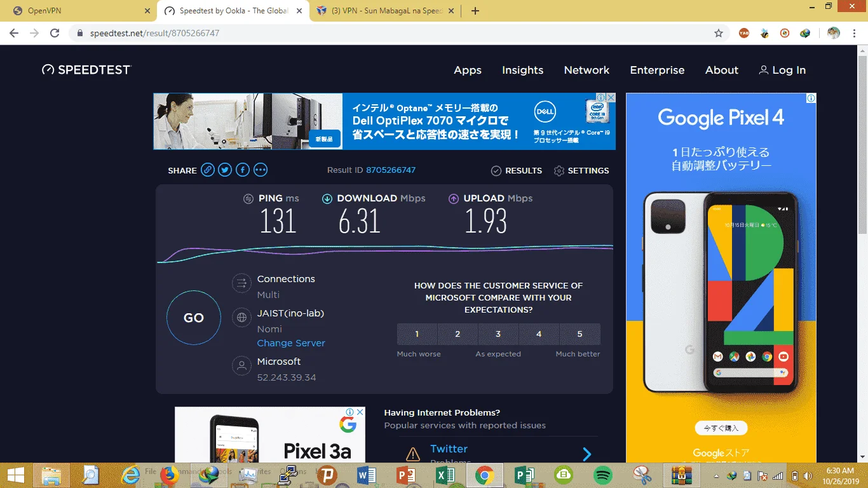Close the Pixel 3a ad
The image size is (868, 488).
click(x=360, y=412)
